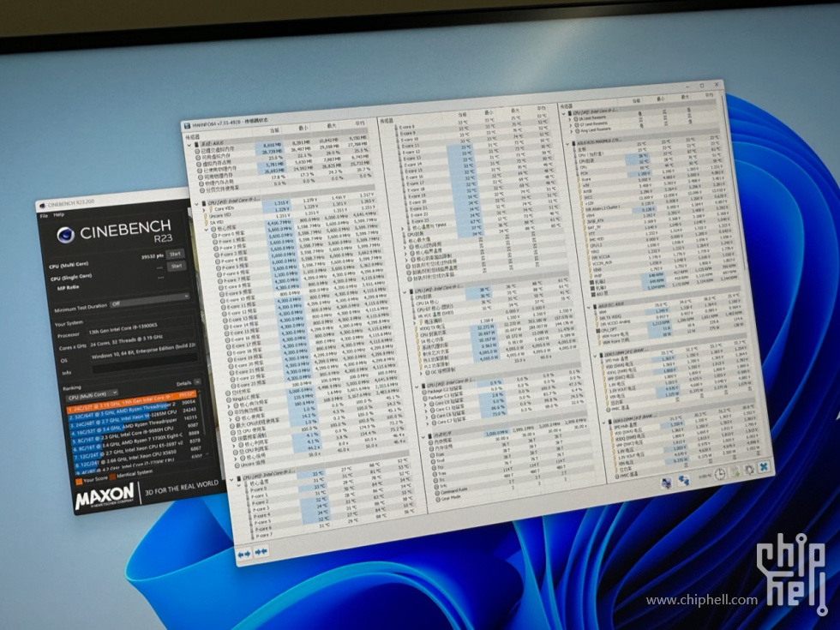Collapse the 核心频率 node
Screen dimensions: 840x630
[x=207, y=230]
